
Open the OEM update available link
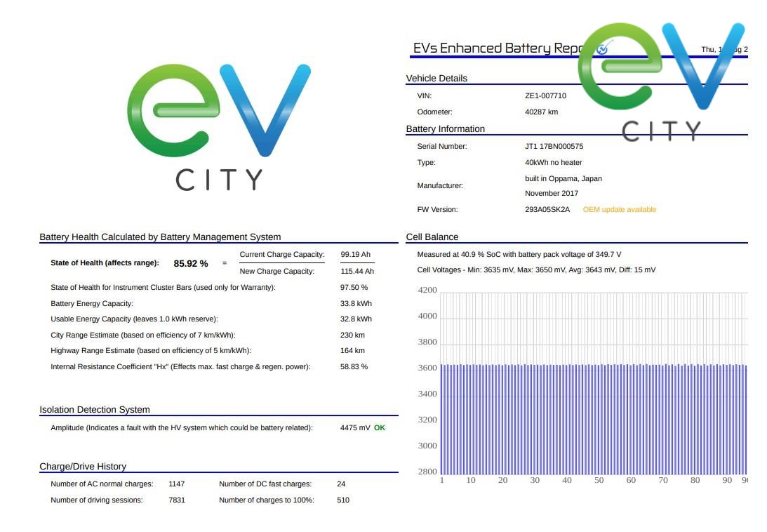(x=619, y=210)
